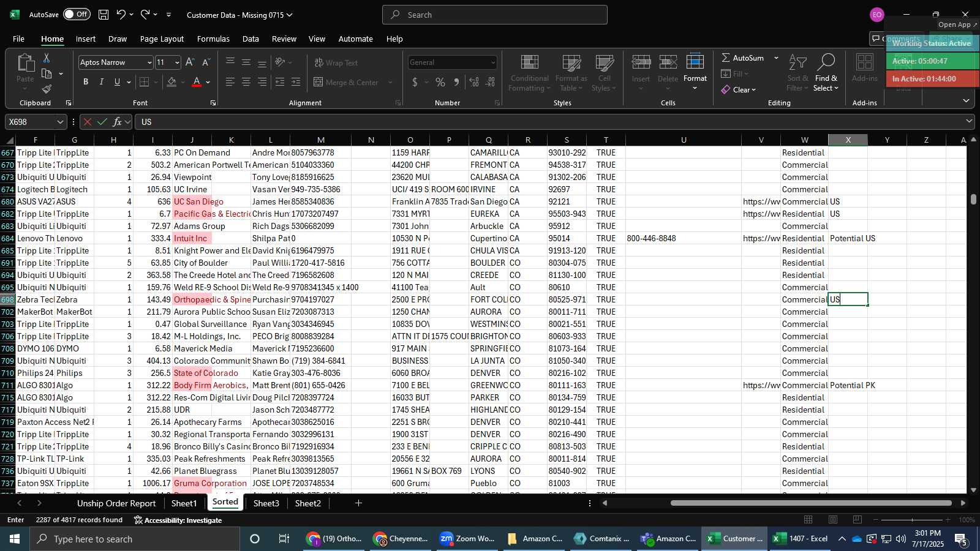Open the Name Box dropdown for X698

pos(60,122)
